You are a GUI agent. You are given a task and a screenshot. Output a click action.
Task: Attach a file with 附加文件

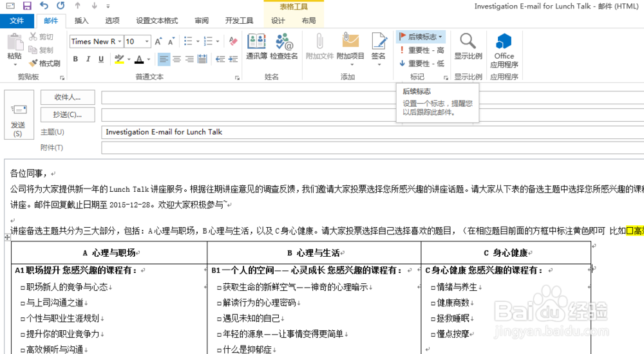319,46
